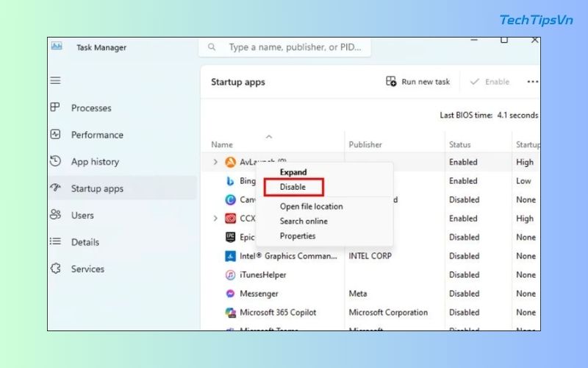Maximize the Task Manager window
This screenshot has width=588, height=368.
point(504,40)
